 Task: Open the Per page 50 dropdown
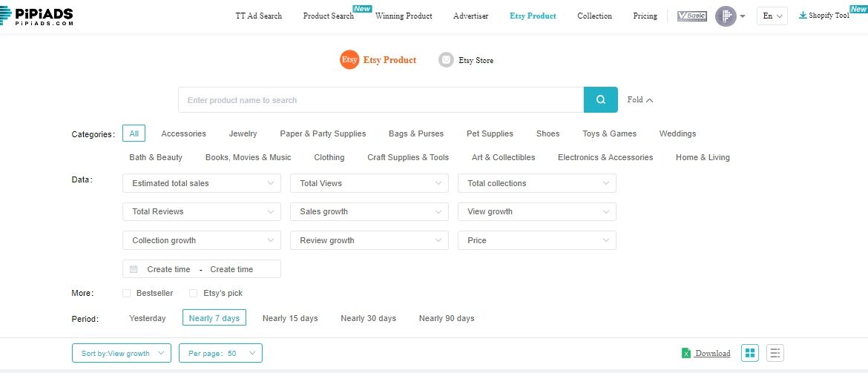(x=220, y=353)
